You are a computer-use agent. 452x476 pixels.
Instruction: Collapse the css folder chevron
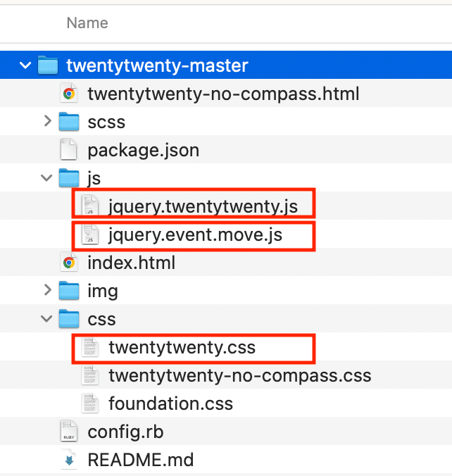point(46,318)
